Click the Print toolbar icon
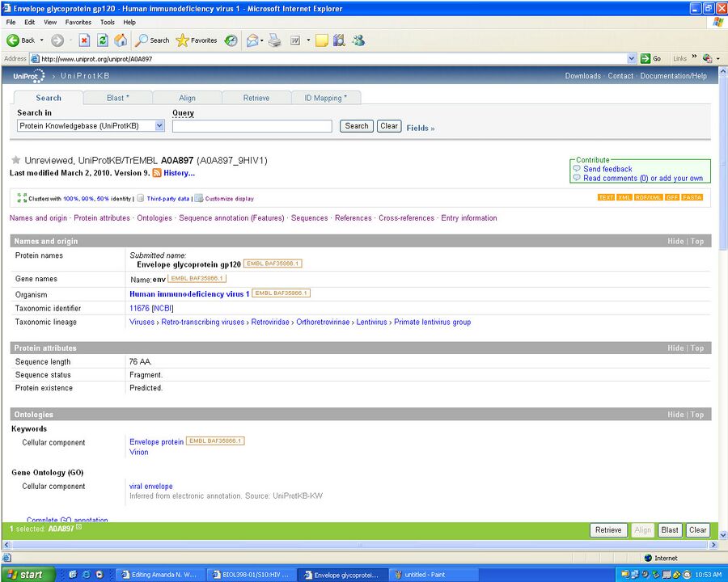This screenshot has width=728, height=582. [275, 40]
